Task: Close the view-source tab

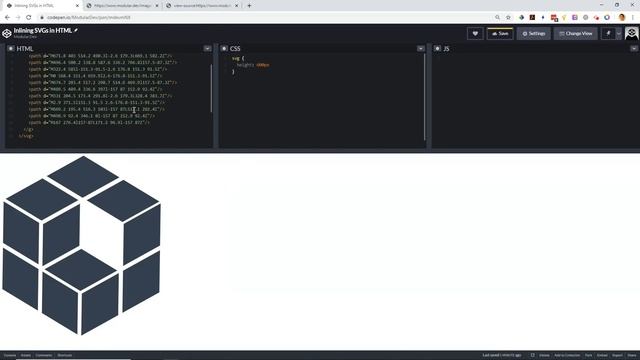Action: click(236, 6)
